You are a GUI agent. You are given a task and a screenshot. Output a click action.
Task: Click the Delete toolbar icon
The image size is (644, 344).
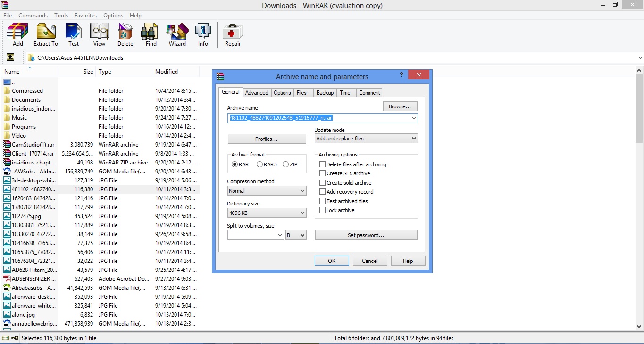pyautogui.click(x=125, y=32)
